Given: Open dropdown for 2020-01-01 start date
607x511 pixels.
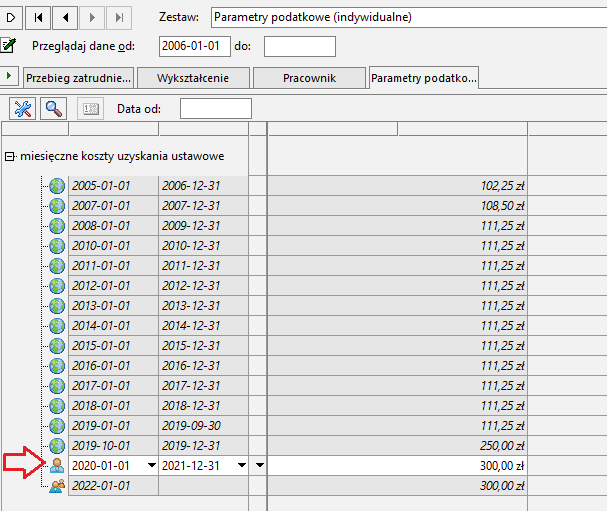Looking at the screenshot, I should 152,465.
